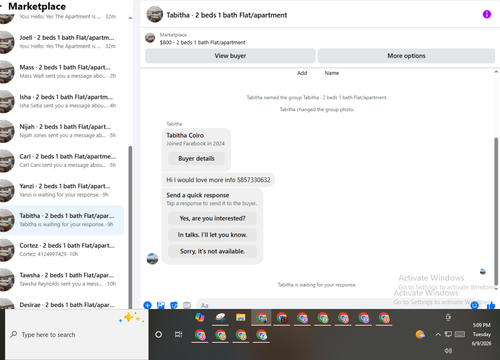Click the small seen-status avatar below the chat
The image size is (500, 360).
coord(483,272)
